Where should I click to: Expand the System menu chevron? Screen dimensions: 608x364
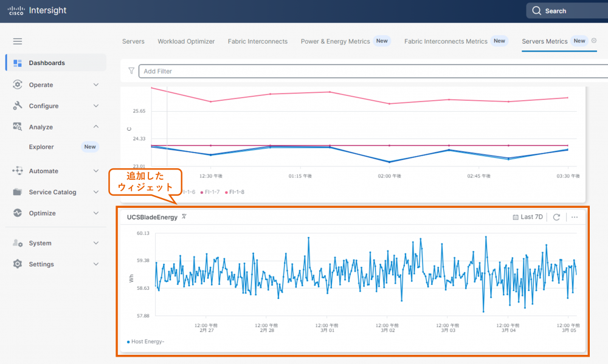[96, 243]
